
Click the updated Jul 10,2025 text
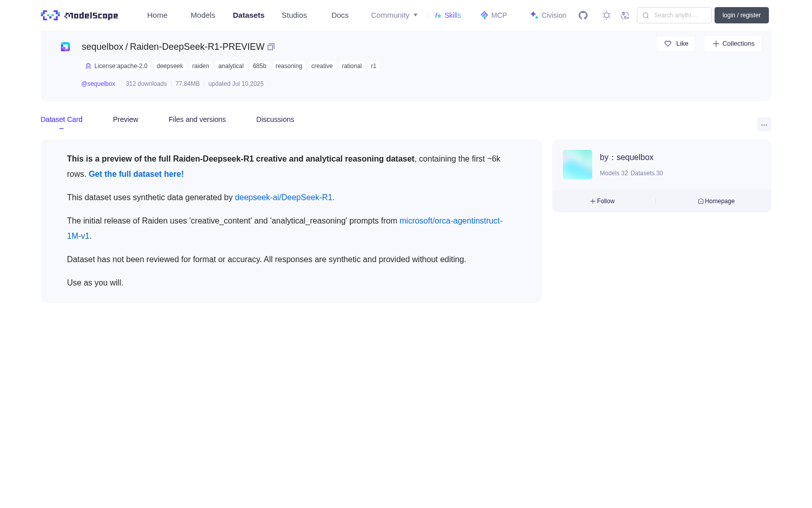(236, 84)
